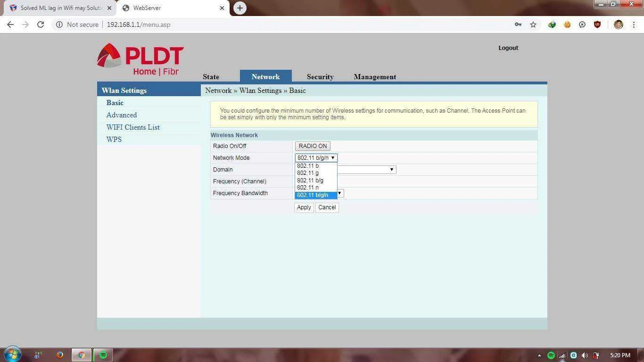The width and height of the screenshot is (644, 362).
Task: Open Basic Wlan settings
Action: tap(115, 103)
